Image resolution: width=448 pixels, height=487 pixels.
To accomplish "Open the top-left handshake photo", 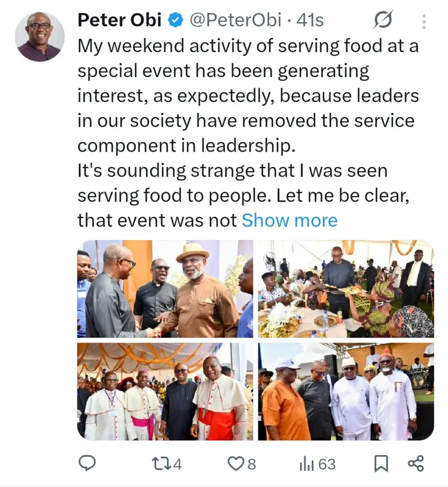I will [165, 289].
